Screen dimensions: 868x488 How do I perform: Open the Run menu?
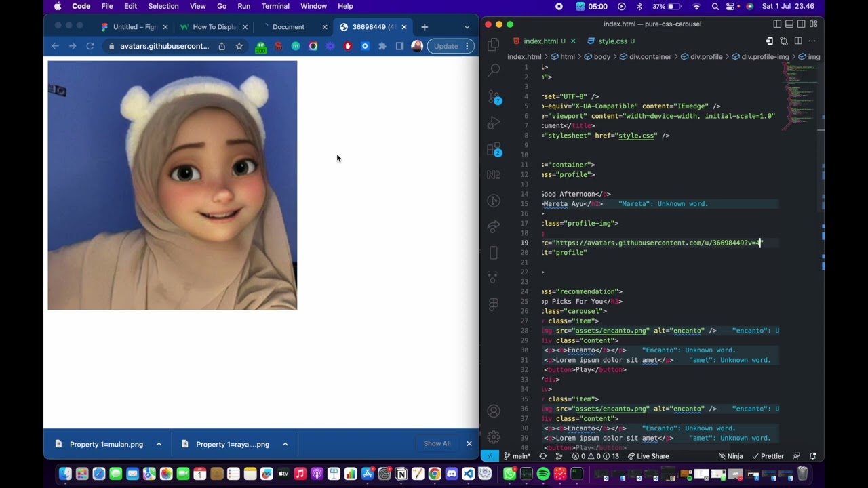click(x=244, y=6)
